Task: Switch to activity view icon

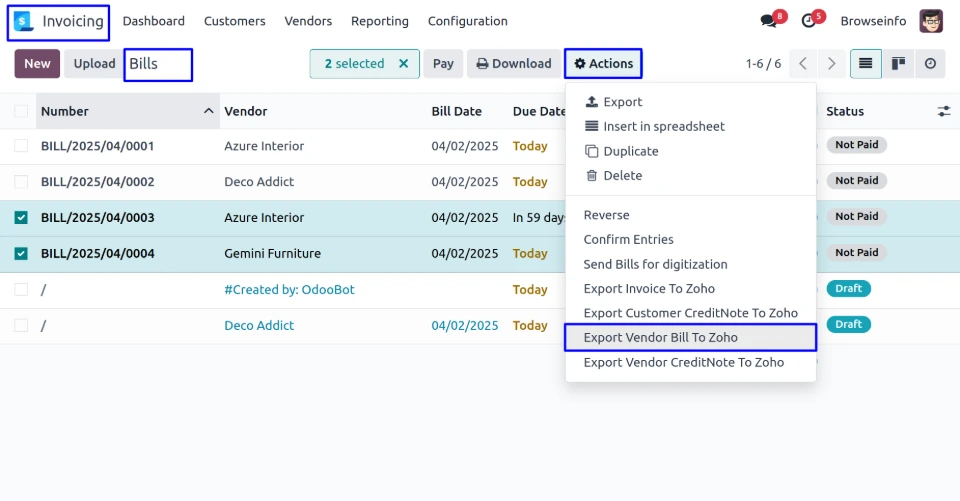Action: [x=930, y=64]
